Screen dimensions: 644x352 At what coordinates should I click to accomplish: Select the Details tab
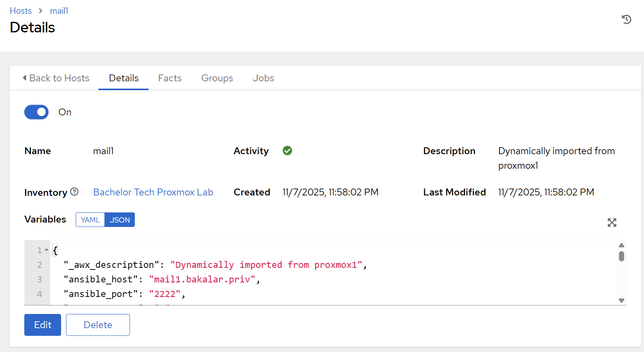coord(123,78)
